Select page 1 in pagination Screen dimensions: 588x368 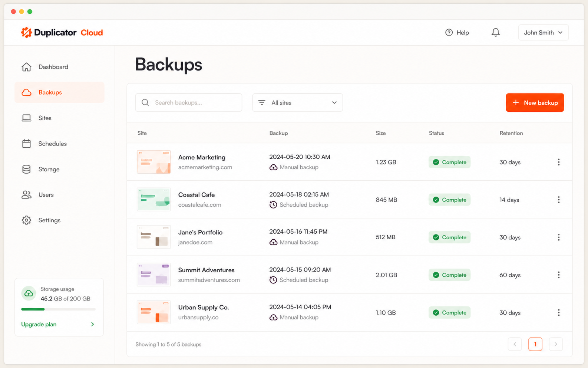coord(535,344)
